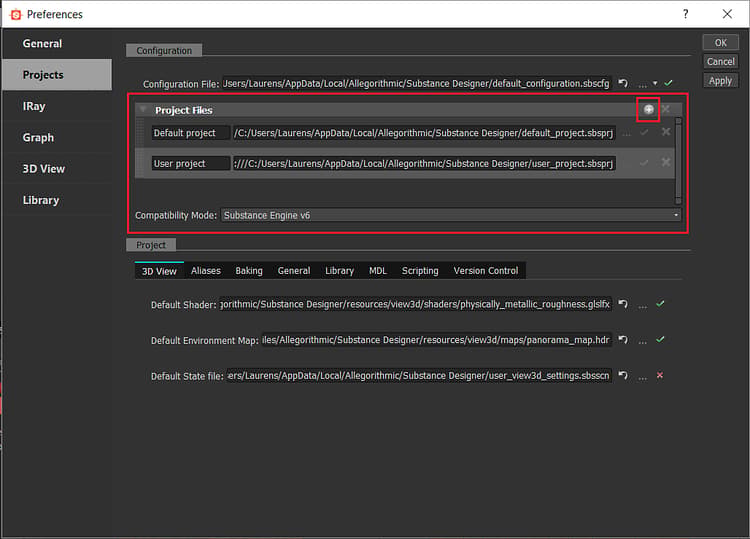This screenshot has width=750, height=539.
Task: Click green checkmark beside Default Shader
Action: point(660,304)
